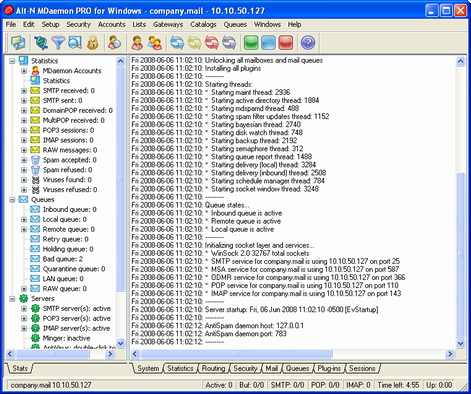Click the Viruses found skull icon
Viewport: 471px width, 394px height.
click(x=35, y=180)
